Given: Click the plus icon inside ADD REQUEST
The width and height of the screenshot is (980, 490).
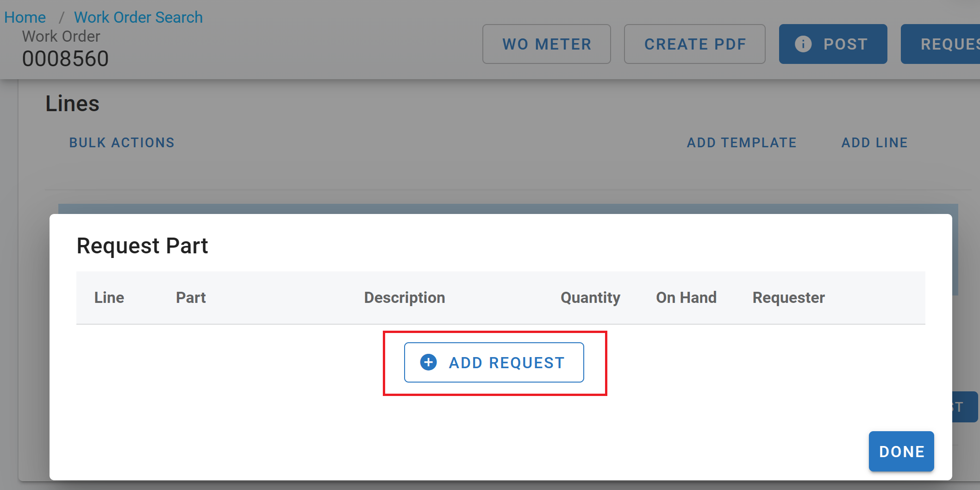Looking at the screenshot, I should click(427, 362).
